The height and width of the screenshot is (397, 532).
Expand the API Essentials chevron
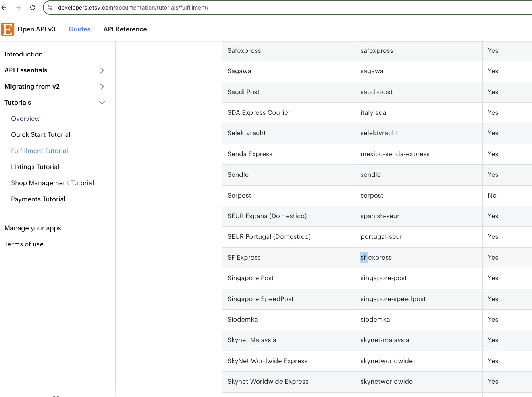coord(102,70)
